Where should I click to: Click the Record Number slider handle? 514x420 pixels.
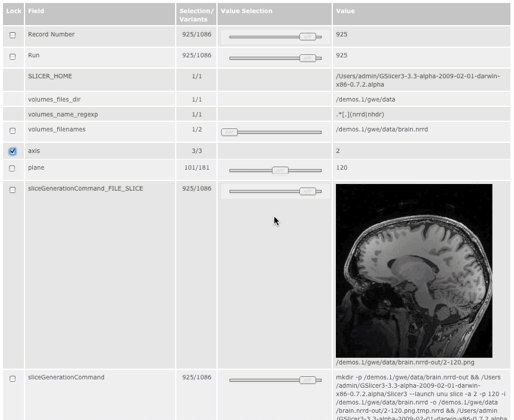click(308, 37)
